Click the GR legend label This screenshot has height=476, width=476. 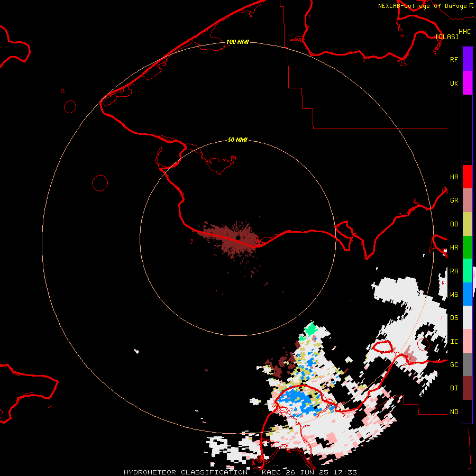pyautogui.click(x=454, y=200)
